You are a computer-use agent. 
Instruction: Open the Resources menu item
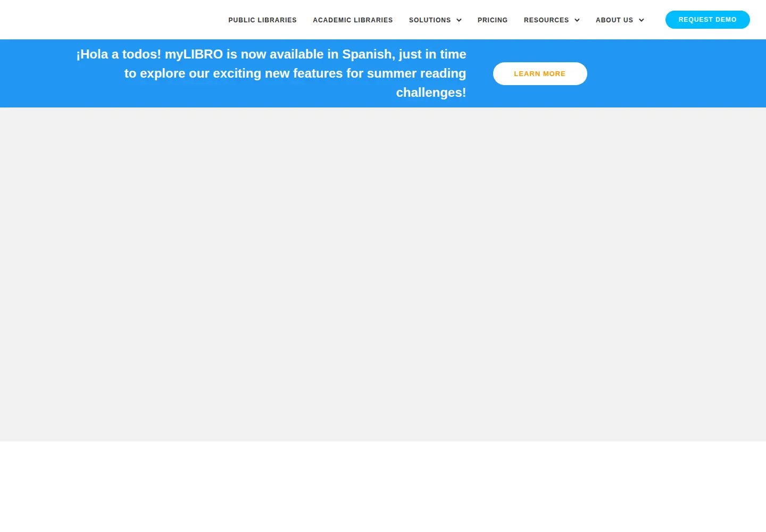click(546, 20)
